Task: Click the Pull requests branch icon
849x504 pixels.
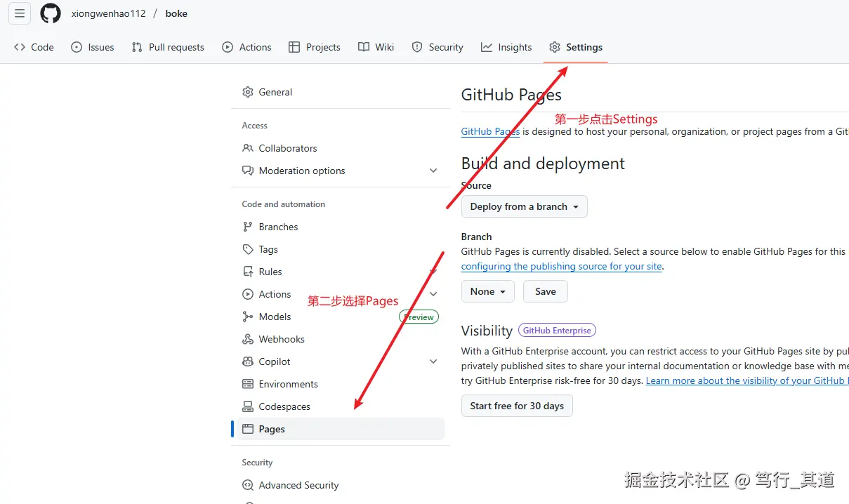Action: 137,47
